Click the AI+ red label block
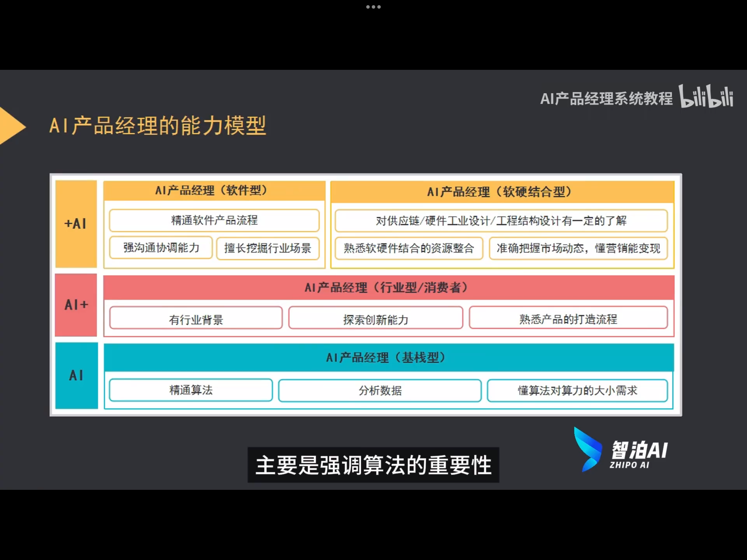Image resolution: width=747 pixels, height=560 pixels. (x=76, y=305)
